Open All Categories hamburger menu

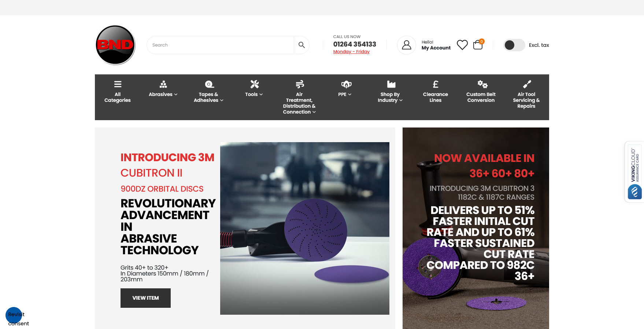pos(118,84)
